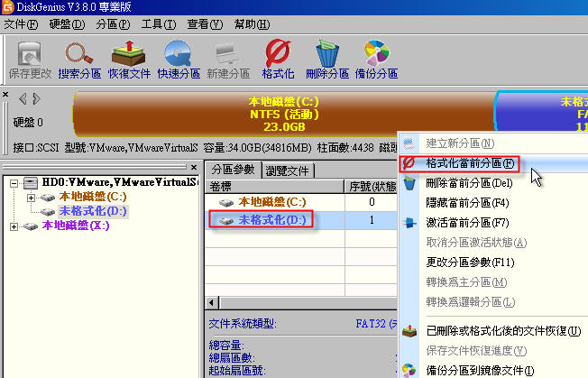Click drive icon of 未格式化(D:) in tree
Image resolution: width=588 pixels, height=378 pixels.
48,212
